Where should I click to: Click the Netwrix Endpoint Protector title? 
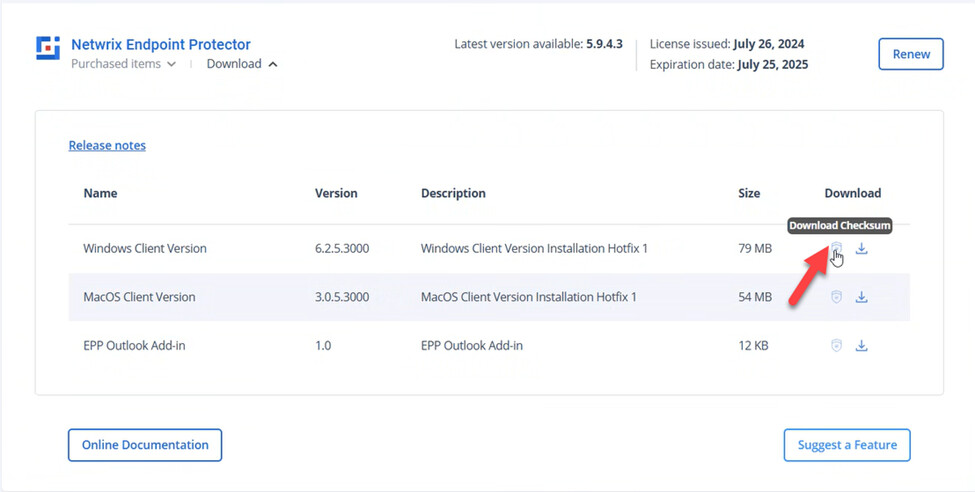(160, 44)
